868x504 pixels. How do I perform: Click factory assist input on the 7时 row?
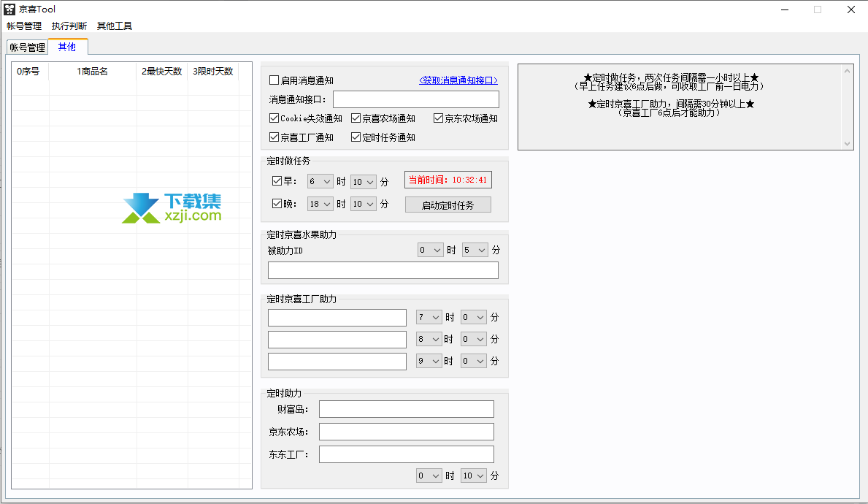tap(337, 317)
